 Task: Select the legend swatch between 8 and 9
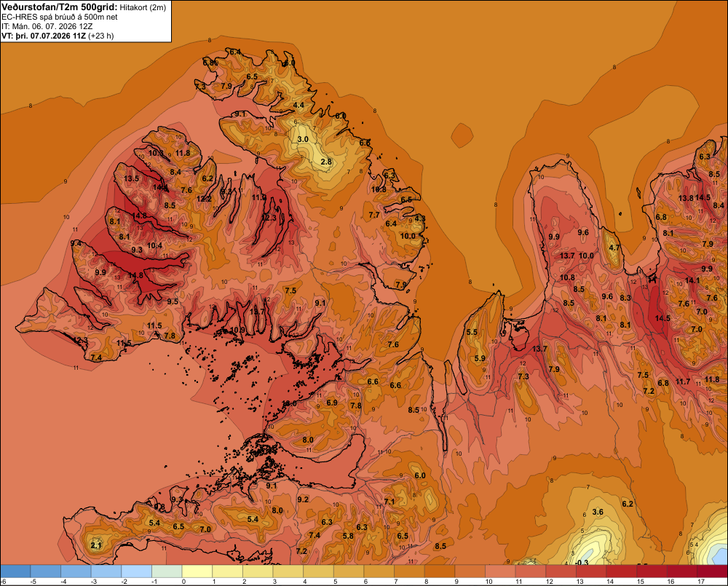tap(440, 571)
